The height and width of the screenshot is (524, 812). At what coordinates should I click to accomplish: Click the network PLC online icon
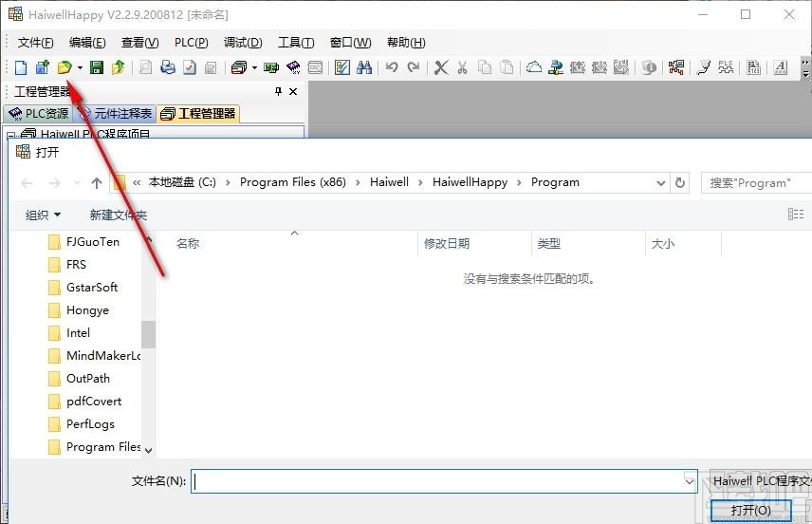pos(556,67)
